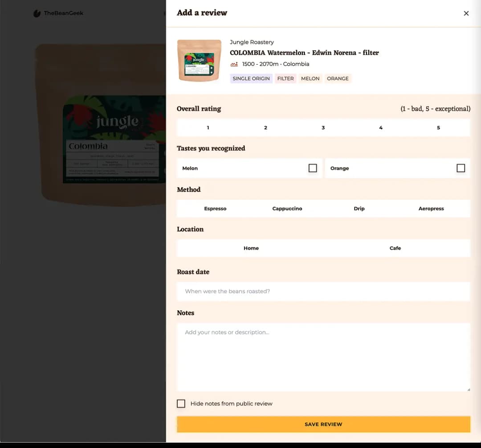Click the TheBeanGeek coffee bean logo icon
The height and width of the screenshot is (448, 481).
click(x=36, y=13)
